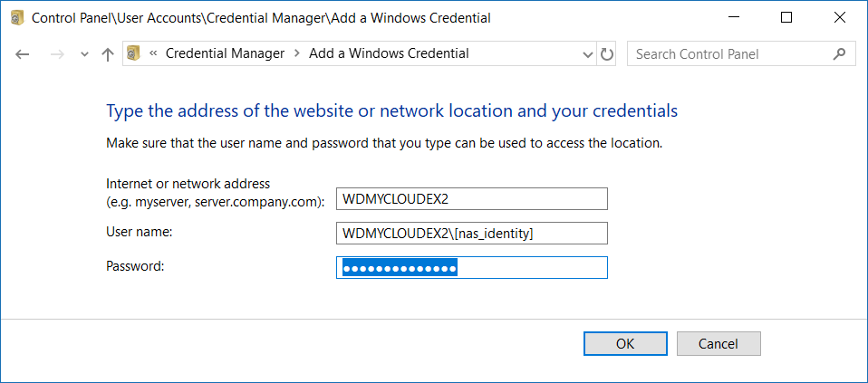This screenshot has width=868, height=383.
Task: Focus the Search Control Panel box
Action: [x=729, y=54]
